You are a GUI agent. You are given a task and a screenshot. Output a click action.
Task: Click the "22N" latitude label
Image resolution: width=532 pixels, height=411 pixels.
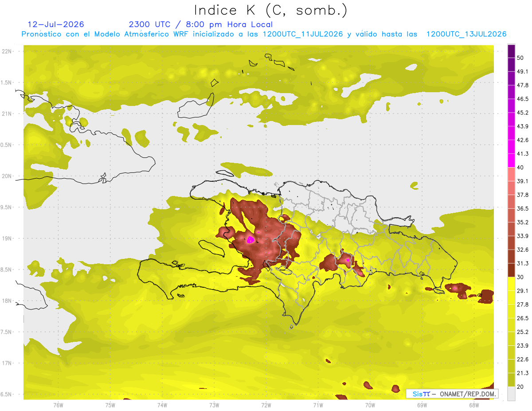[7, 51]
